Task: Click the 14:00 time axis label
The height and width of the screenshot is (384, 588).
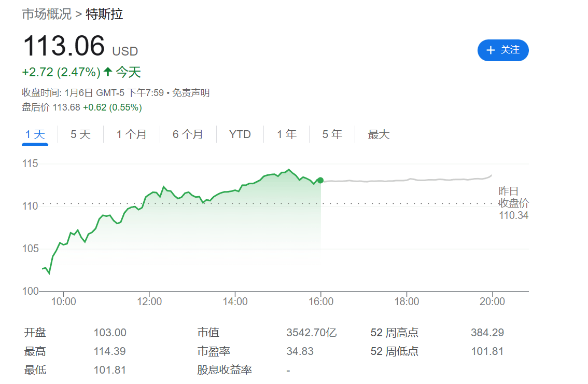Action: tap(235, 301)
